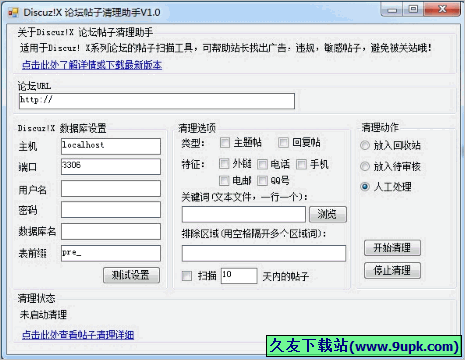
Task: Click the app icon in title bar
Action: tap(13, 12)
